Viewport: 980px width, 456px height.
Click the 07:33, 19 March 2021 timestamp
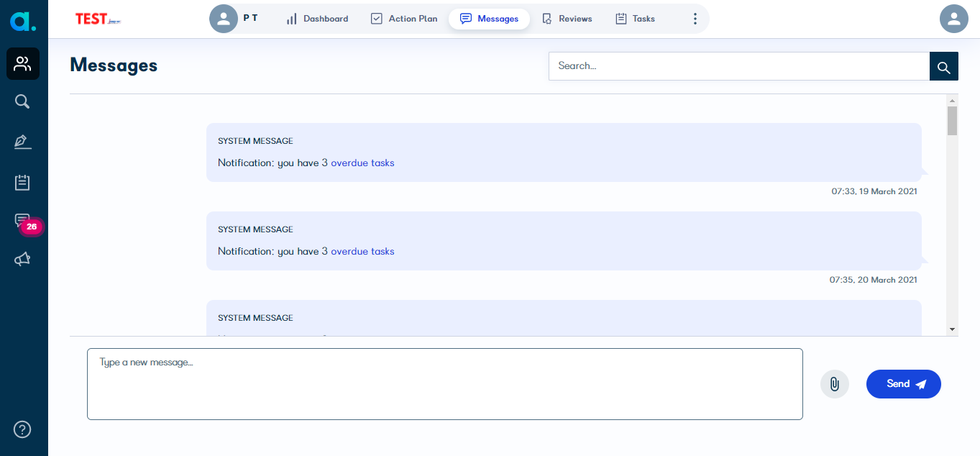pos(874,191)
